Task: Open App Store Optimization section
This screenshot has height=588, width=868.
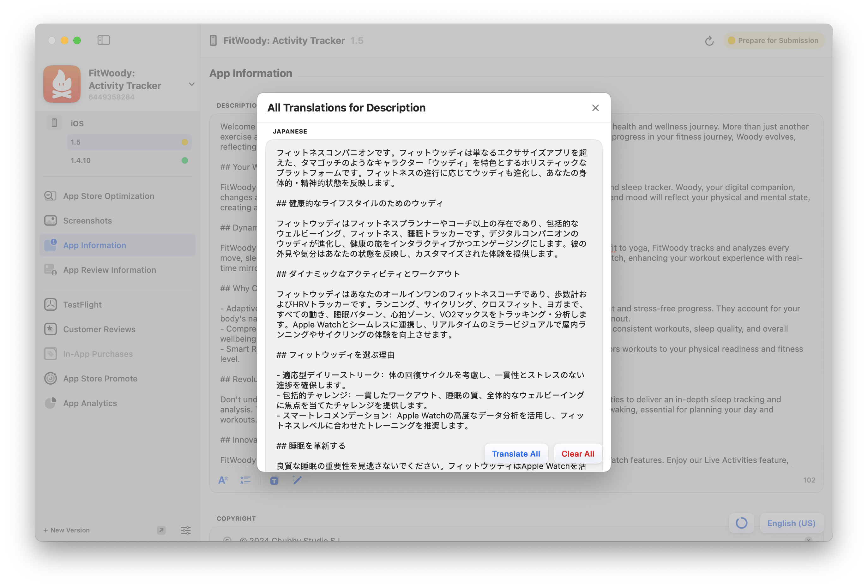Action: click(108, 195)
